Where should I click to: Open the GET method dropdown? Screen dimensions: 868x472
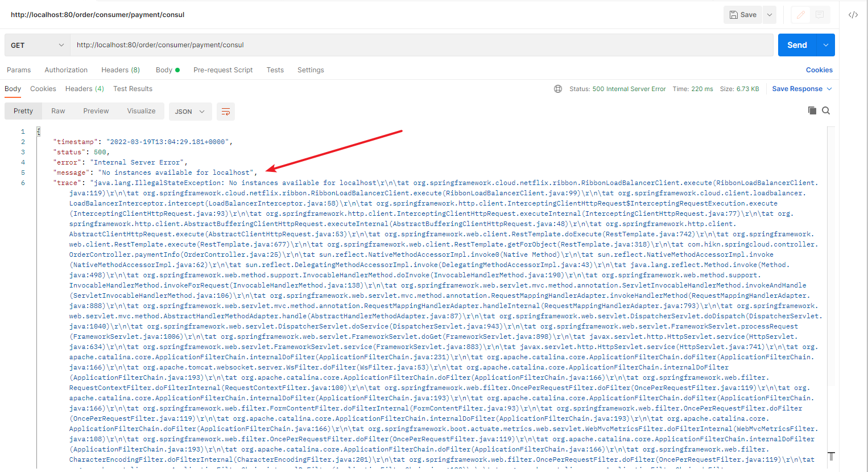pyautogui.click(x=36, y=44)
